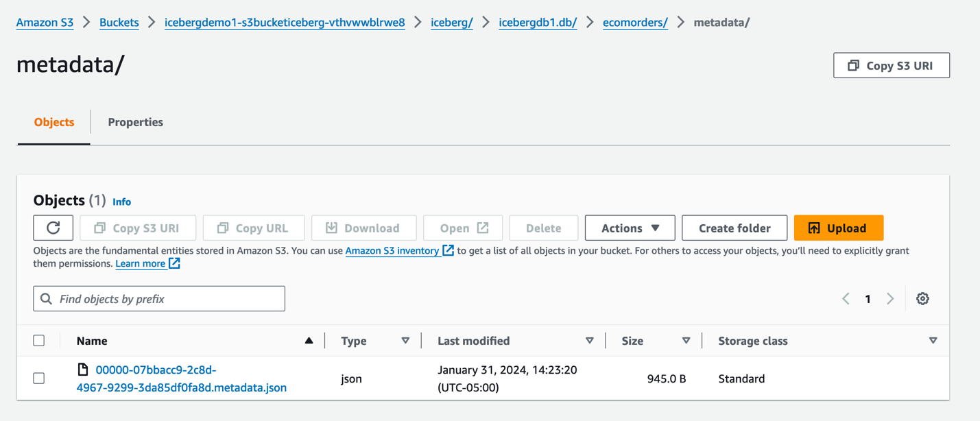Image resolution: width=980 pixels, height=421 pixels.
Task: Click the Download button
Action: tap(363, 228)
